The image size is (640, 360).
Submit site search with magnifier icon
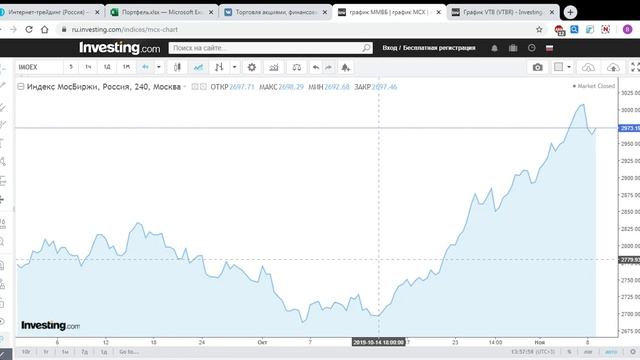point(366,48)
